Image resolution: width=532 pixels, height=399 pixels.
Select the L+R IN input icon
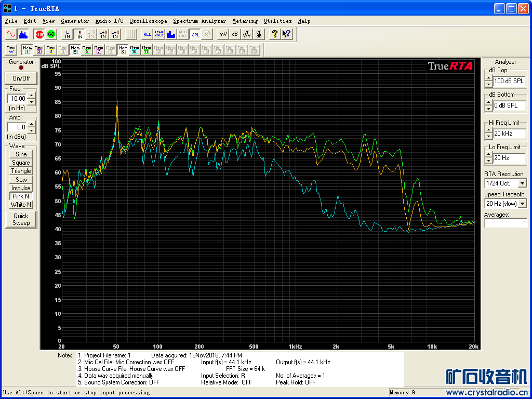pyautogui.click(x=103, y=34)
